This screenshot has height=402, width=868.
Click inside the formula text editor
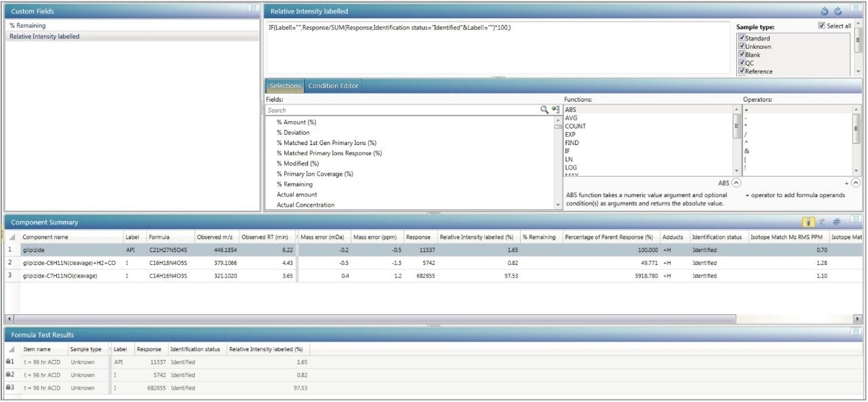click(x=498, y=46)
